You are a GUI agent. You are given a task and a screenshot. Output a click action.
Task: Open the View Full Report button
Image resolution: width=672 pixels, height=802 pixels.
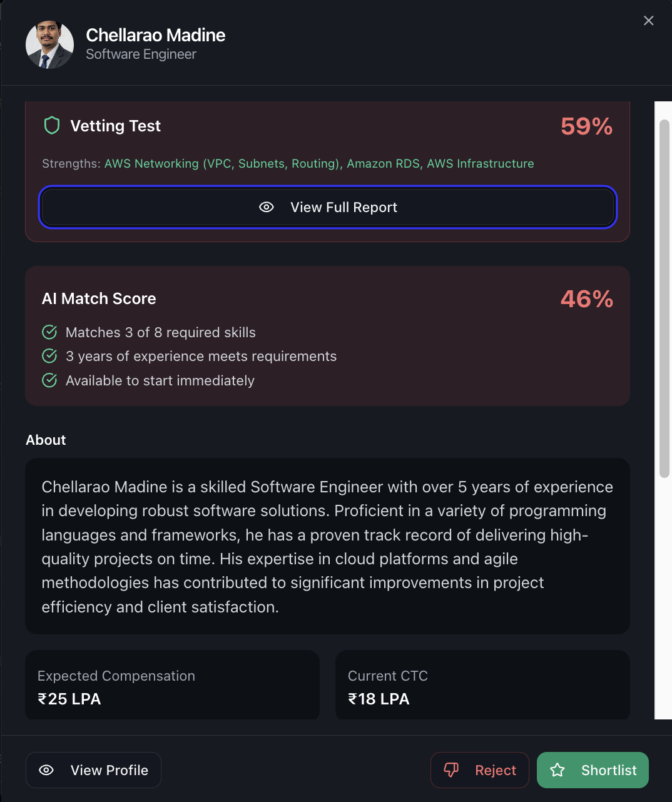[328, 207]
